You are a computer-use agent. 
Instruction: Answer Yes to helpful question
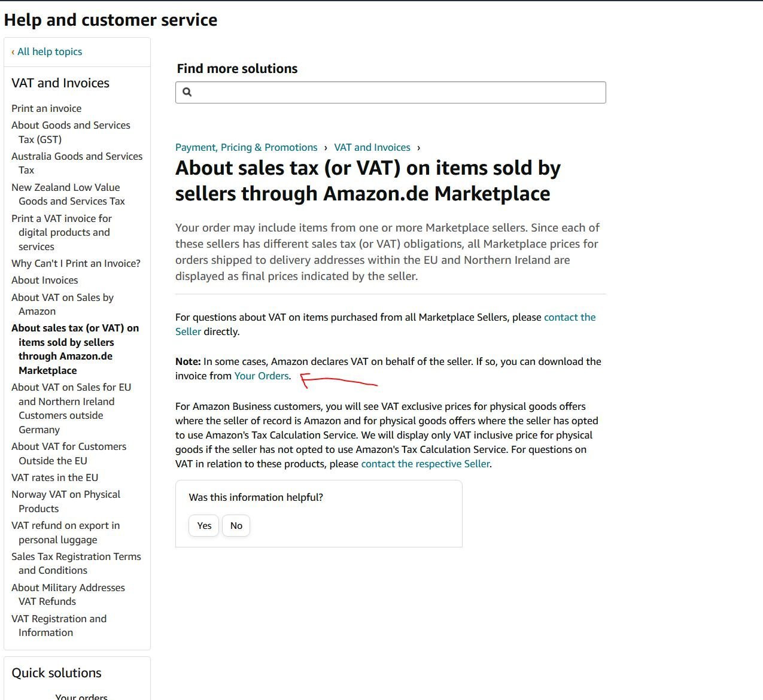coord(204,525)
